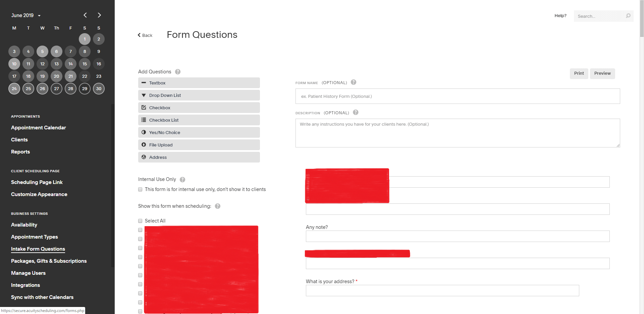
Task: Click help icon beside Add Questions
Action: [x=178, y=72]
